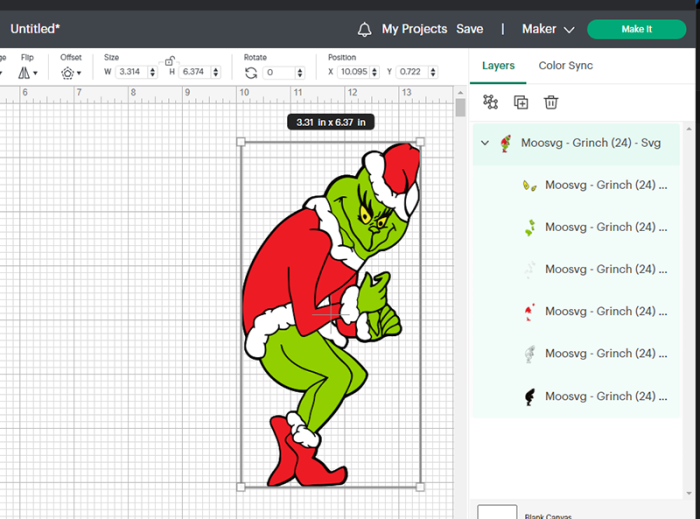Save the Untitled project
The image size is (700, 519).
point(469,29)
